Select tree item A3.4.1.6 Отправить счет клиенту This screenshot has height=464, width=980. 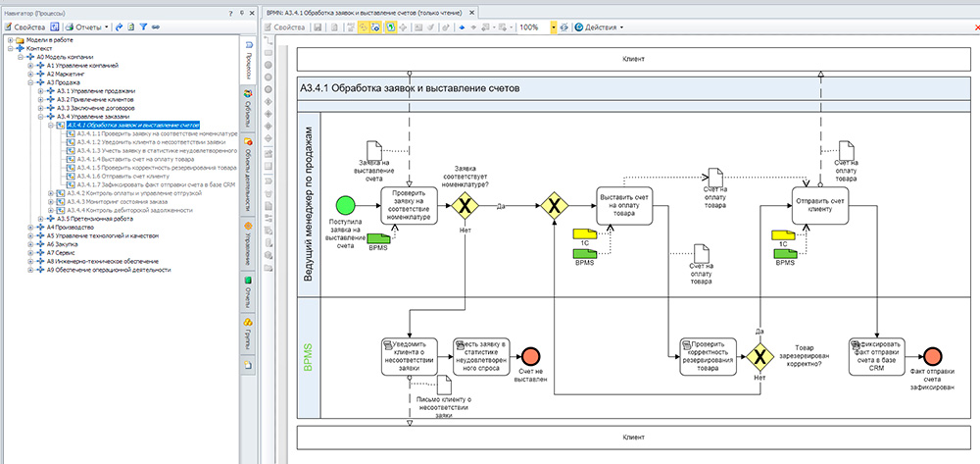tap(121, 175)
